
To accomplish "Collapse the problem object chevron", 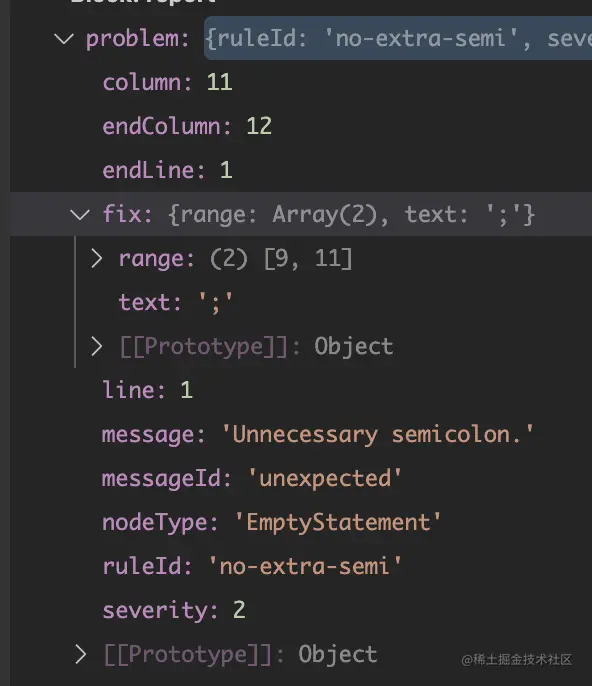I will 64,39.
